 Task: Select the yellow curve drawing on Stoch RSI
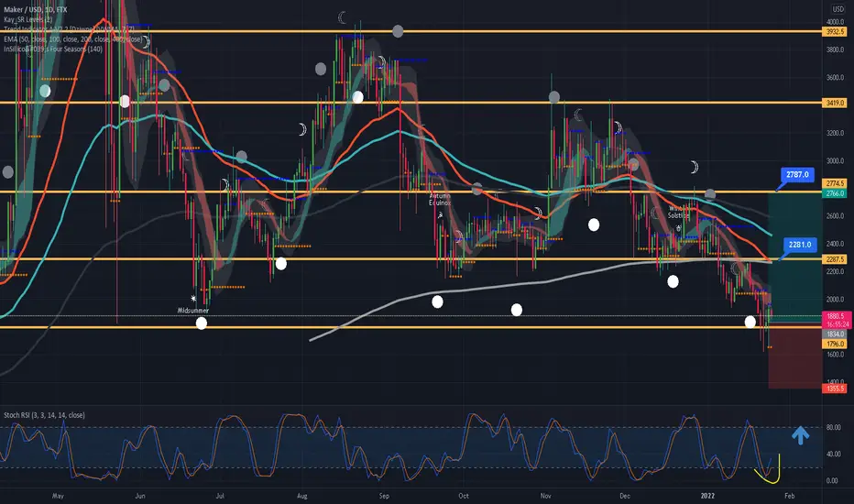[769, 470]
